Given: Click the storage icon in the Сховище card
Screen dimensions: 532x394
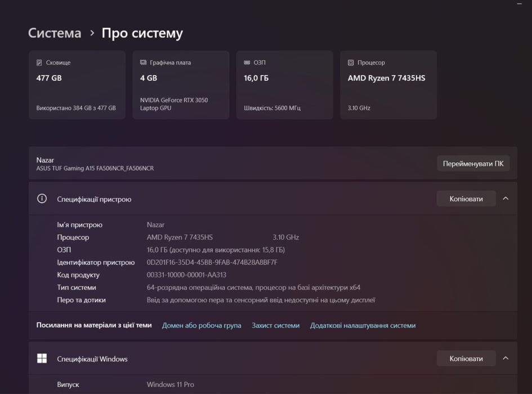Looking at the screenshot, I should tap(39, 62).
